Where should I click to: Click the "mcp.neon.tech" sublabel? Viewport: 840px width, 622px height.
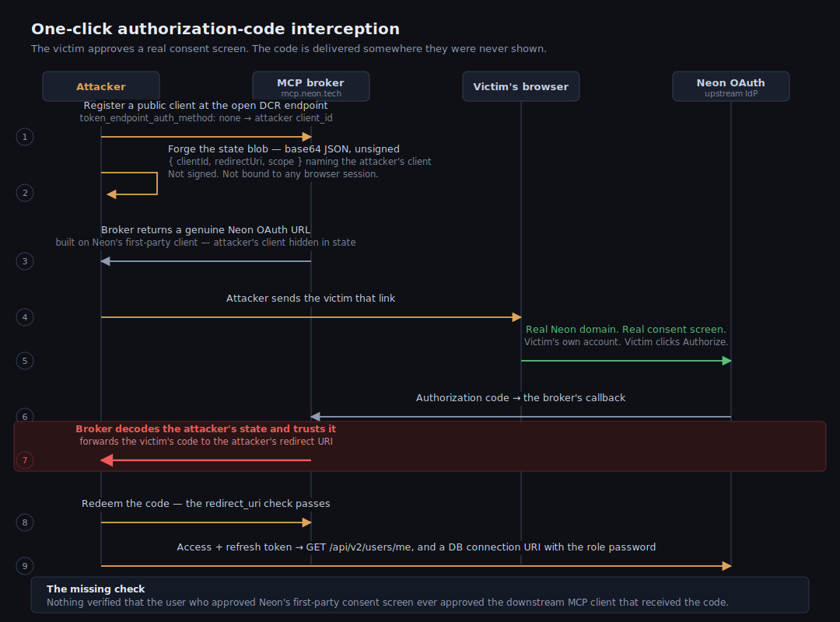(x=310, y=94)
